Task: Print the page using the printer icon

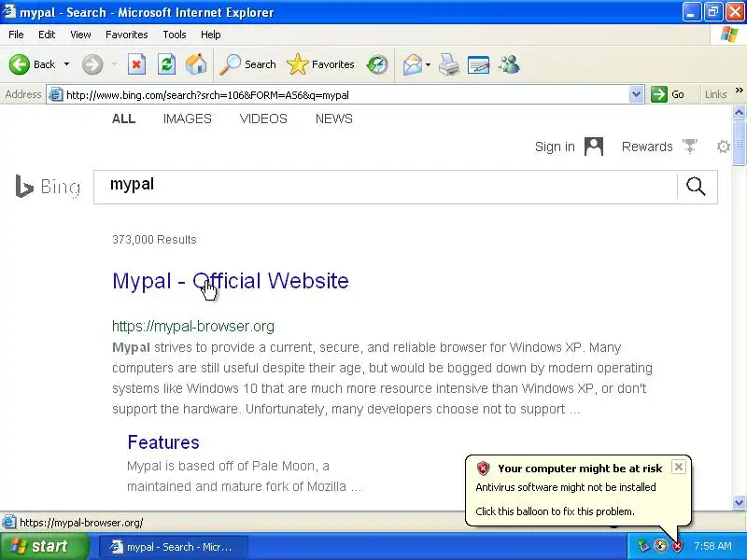Action: (449, 64)
